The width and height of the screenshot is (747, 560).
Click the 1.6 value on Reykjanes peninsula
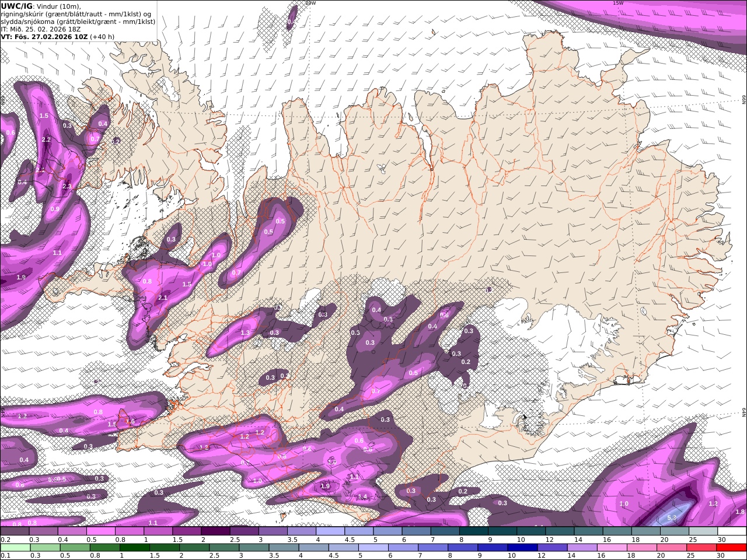tap(130, 422)
